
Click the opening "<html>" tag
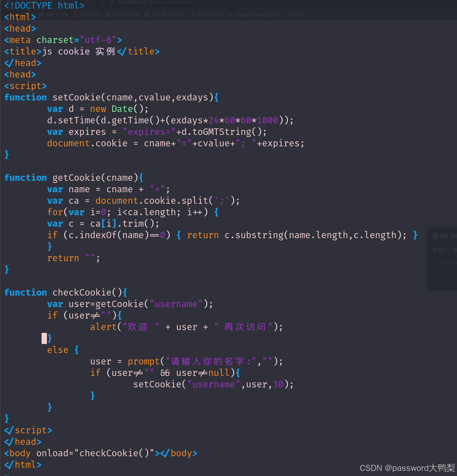click(x=20, y=17)
